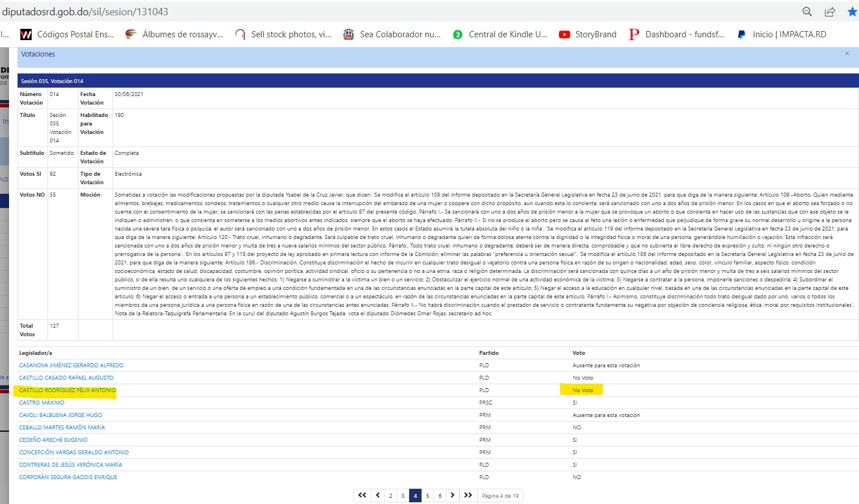This screenshot has width=859, height=504.
Task: Click the browser address bar URL
Action: point(85,12)
